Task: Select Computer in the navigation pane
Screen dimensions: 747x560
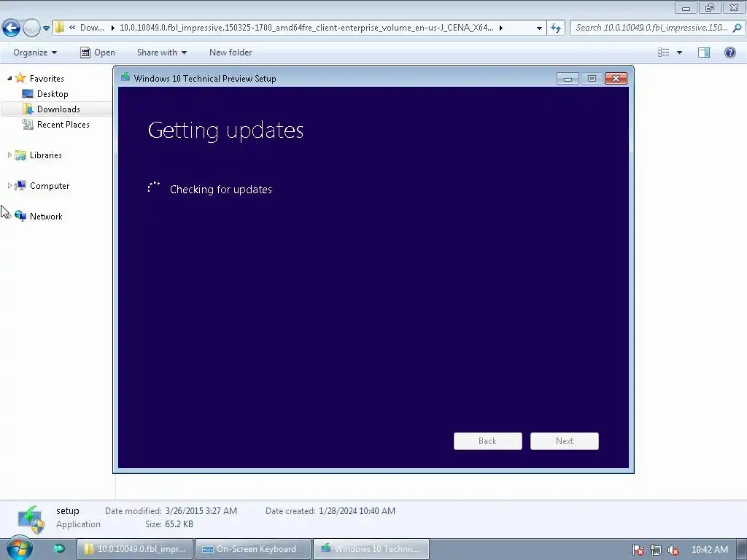Action: pyautogui.click(x=50, y=186)
